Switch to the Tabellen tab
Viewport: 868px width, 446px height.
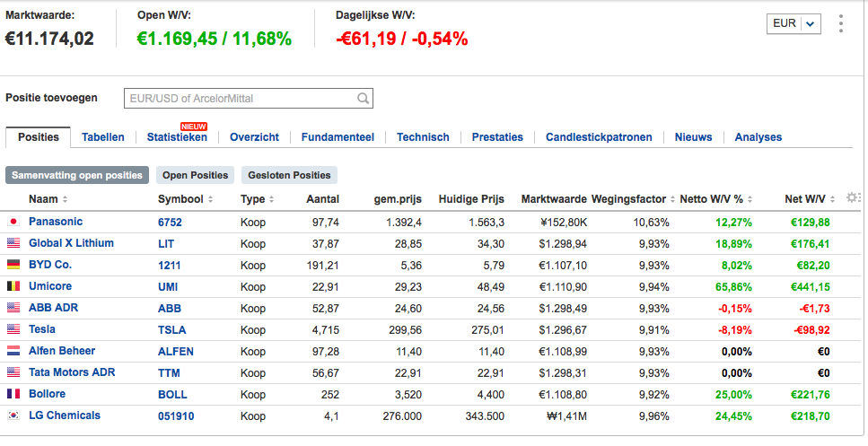[x=103, y=137]
